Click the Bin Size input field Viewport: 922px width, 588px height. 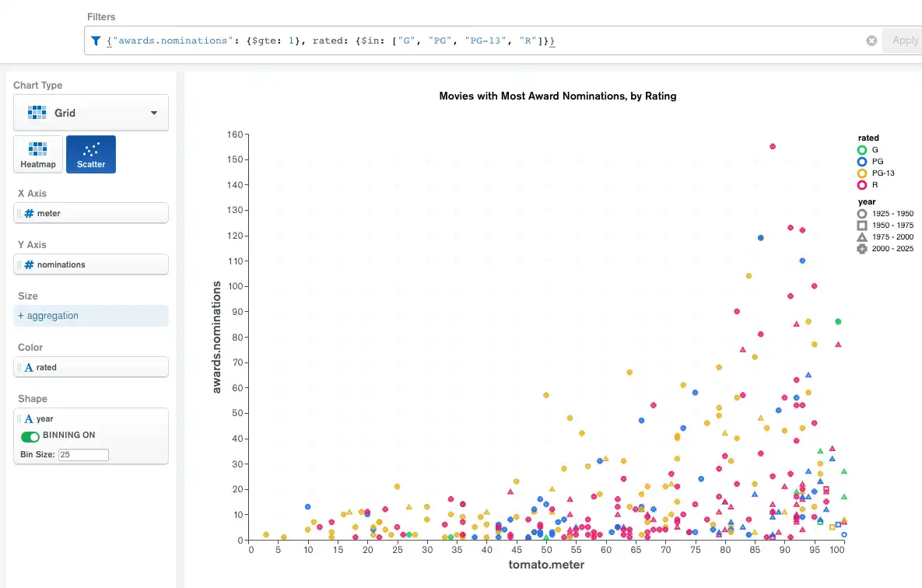coord(83,454)
